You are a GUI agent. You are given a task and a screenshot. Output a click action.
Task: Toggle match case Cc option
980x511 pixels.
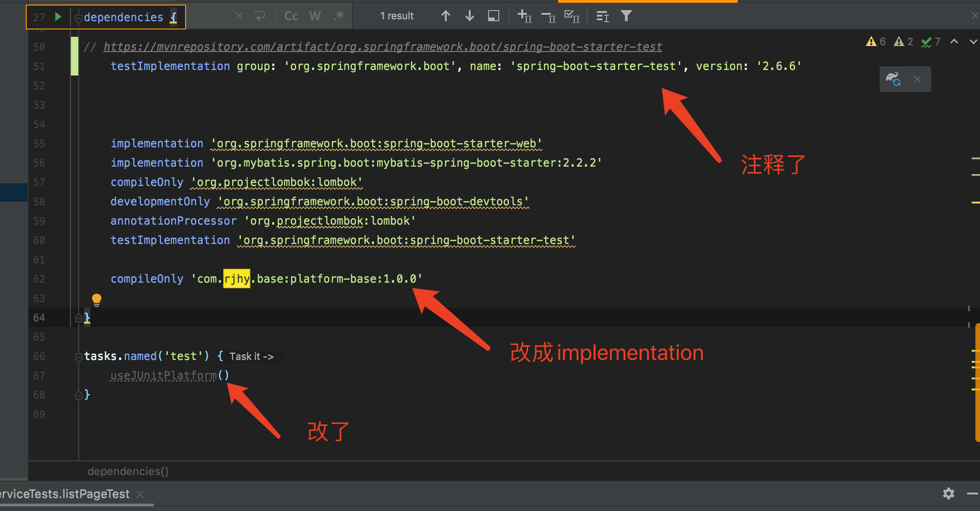291,16
